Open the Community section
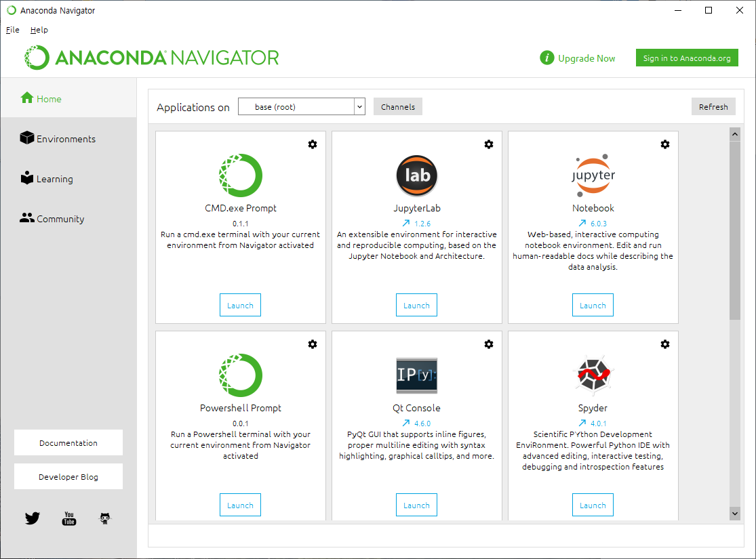The width and height of the screenshot is (756, 559). 68,219
